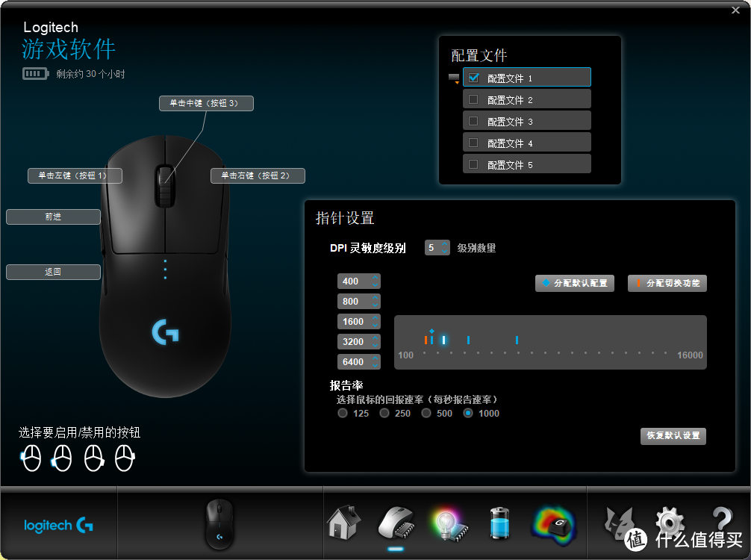Viewport: 751px width, 560px height.
Task: Adjust the 800 DPI stepper arrows
Action: pyautogui.click(x=375, y=302)
